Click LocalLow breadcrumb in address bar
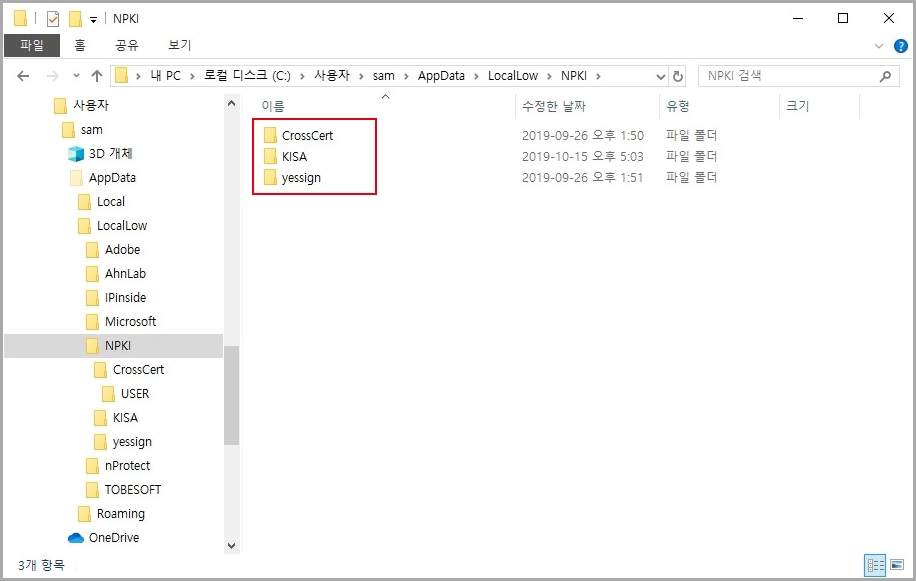916x581 pixels. coord(513,76)
